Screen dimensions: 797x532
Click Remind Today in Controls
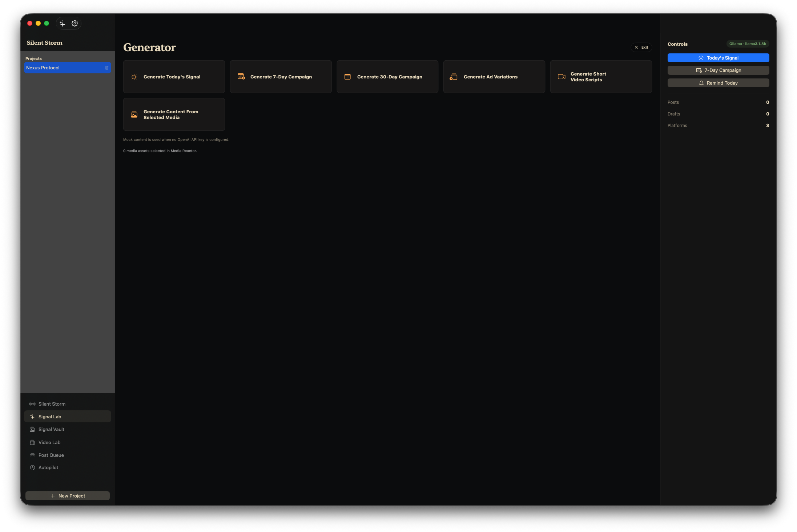pyautogui.click(x=718, y=83)
